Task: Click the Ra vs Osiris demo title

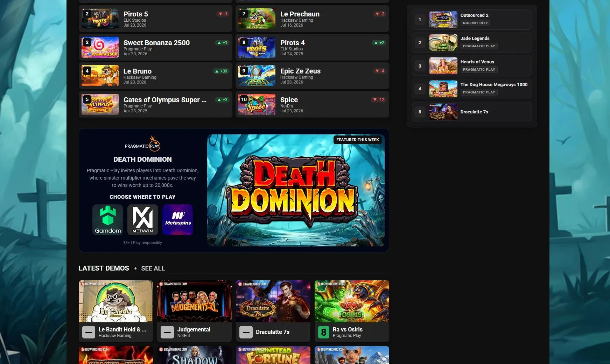Action: tap(348, 330)
